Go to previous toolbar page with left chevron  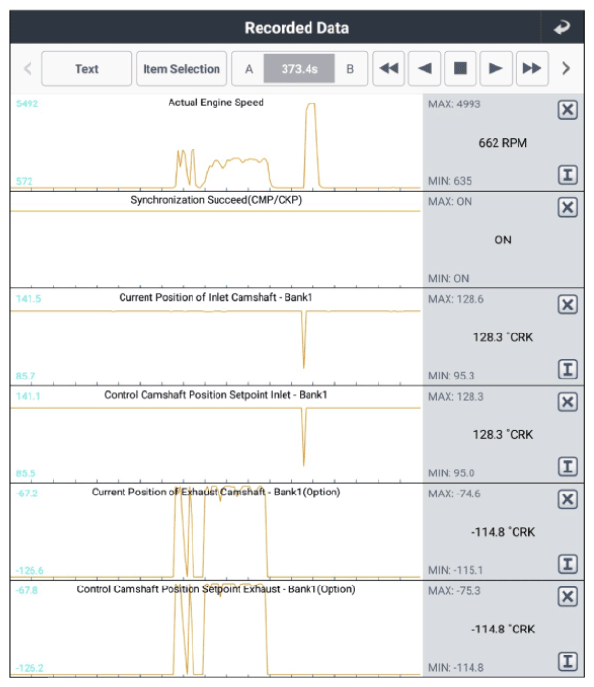point(28,68)
